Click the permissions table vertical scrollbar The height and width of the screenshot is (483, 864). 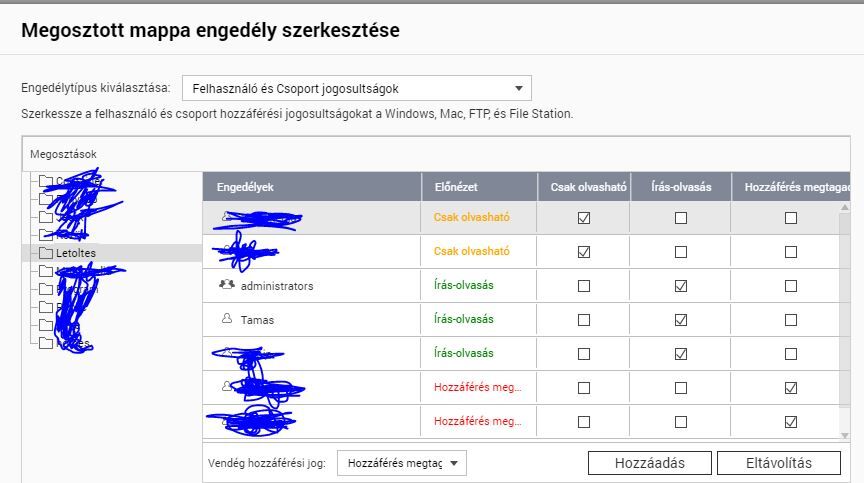pos(845,310)
